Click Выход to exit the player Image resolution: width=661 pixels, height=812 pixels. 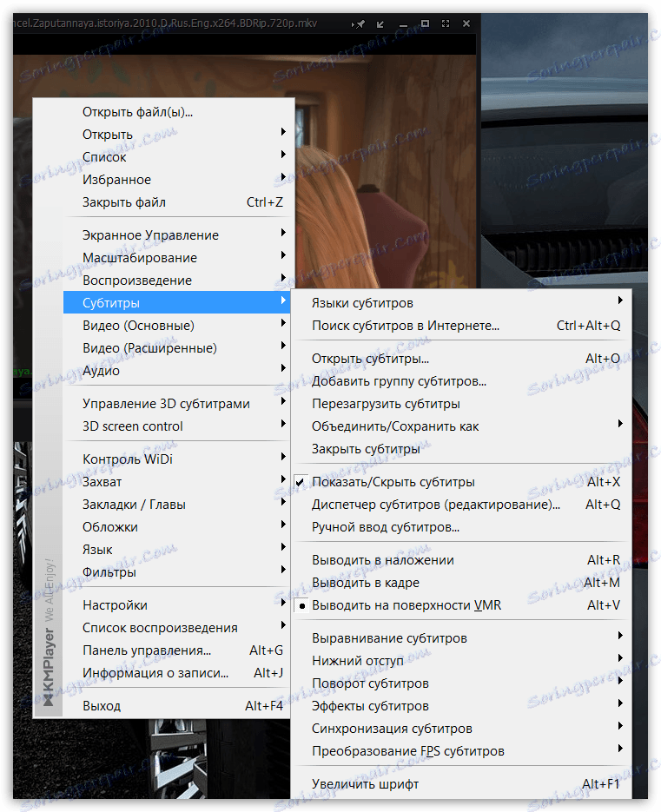pos(178,706)
